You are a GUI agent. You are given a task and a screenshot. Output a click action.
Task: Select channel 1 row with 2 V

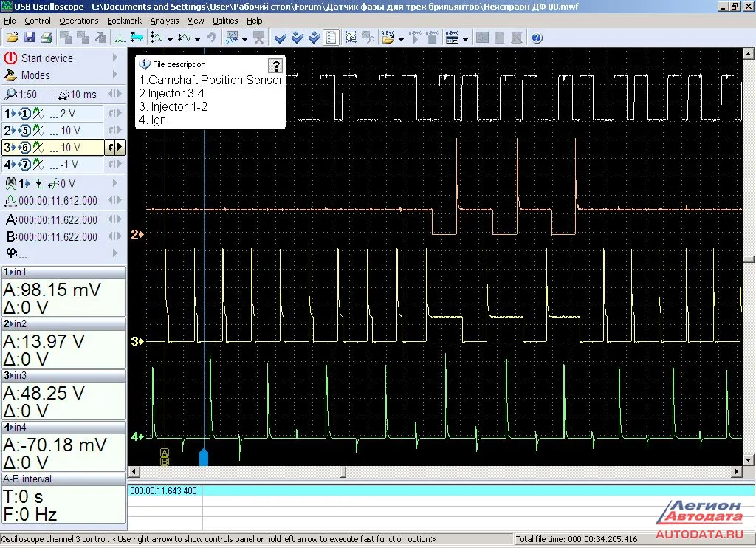point(53,113)
